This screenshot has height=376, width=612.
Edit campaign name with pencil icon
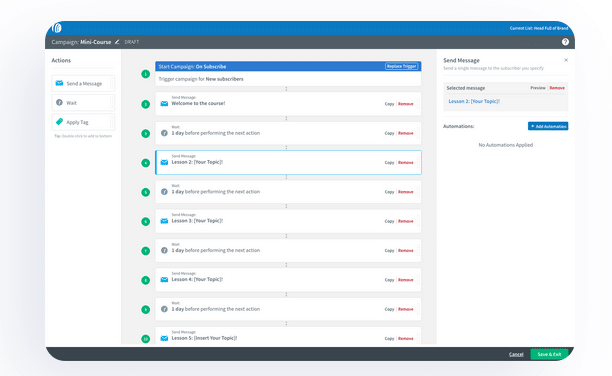click(117, 42)
